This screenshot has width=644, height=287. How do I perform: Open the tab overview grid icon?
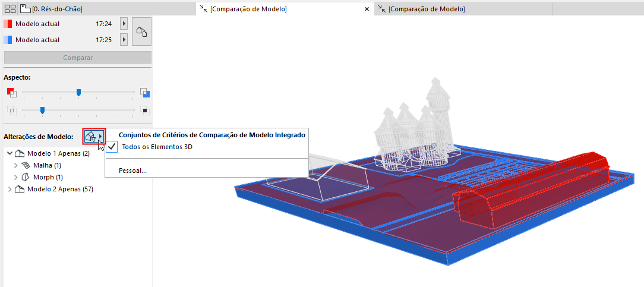point(10,9)
